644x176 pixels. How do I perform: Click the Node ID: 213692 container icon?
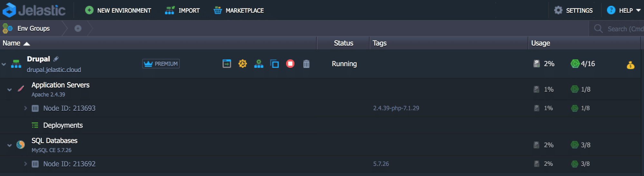pyautogui.click(x=35, y=164)
